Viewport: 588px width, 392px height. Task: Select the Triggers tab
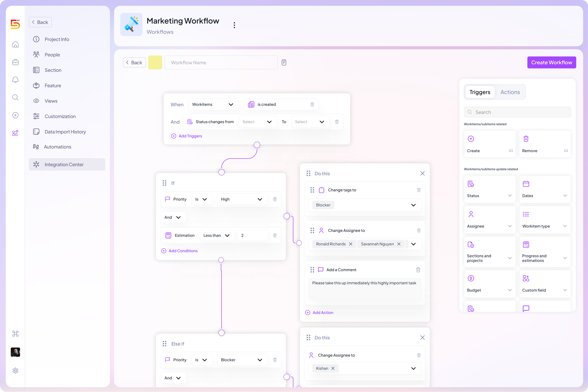coord(480,92)
